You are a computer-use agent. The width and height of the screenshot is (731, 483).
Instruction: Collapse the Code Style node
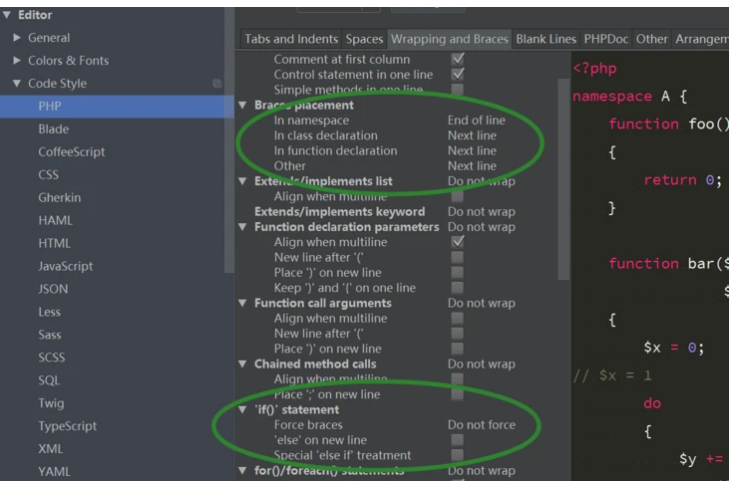pos(18,84)
